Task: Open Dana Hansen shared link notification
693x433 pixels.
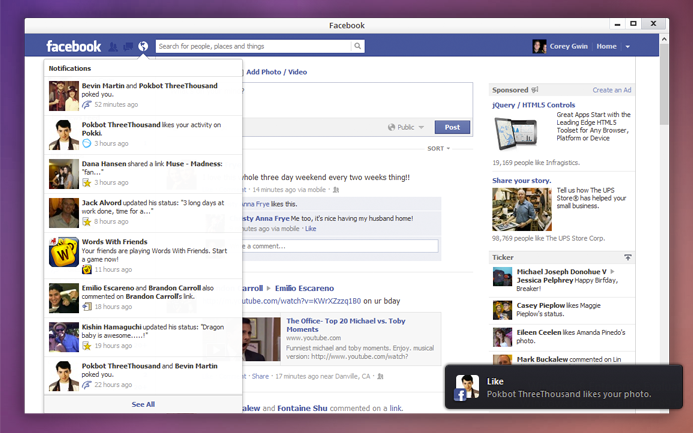Action: coord(143,174)
